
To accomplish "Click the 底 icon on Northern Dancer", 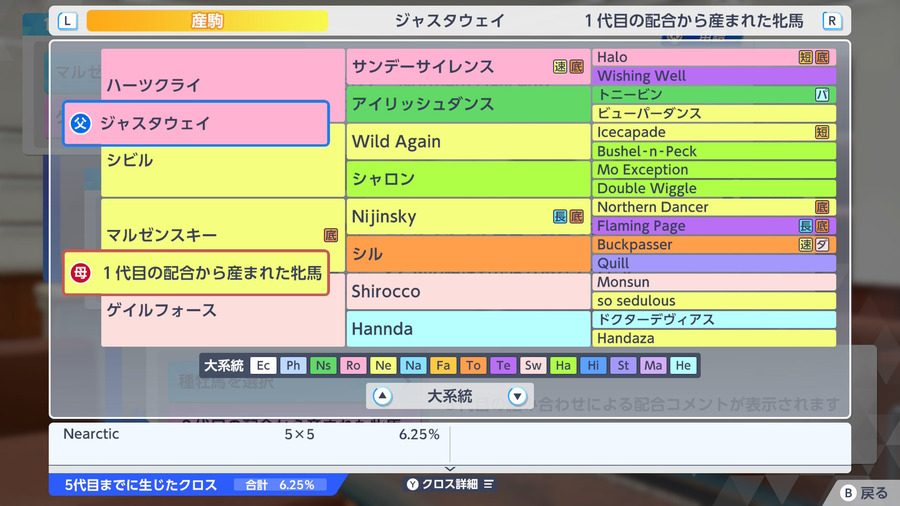I will click(822, 207).
